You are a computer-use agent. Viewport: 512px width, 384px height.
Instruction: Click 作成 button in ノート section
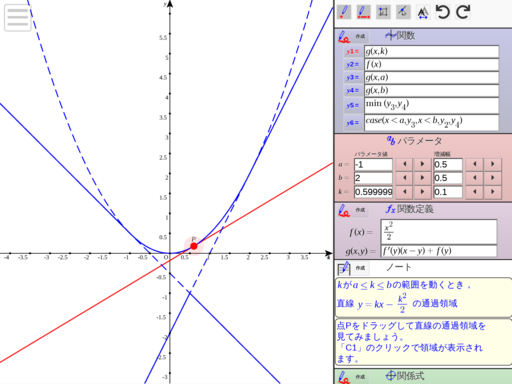(360, 268)
